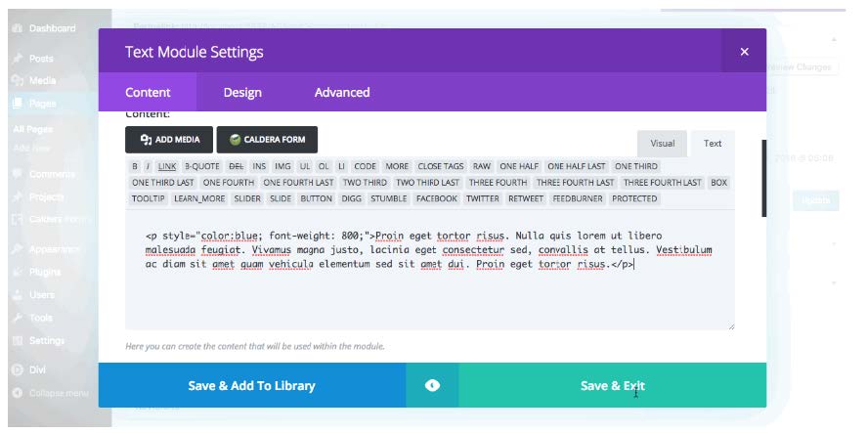Open Settings in WordPress sidebar

click(47, 340)
